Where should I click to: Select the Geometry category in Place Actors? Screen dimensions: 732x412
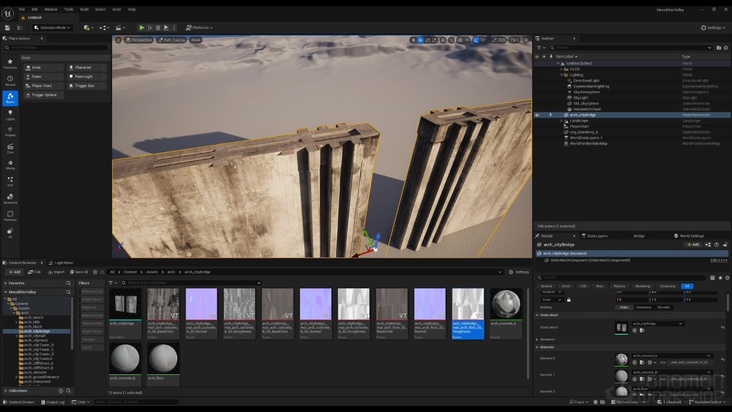click(10, 199)
